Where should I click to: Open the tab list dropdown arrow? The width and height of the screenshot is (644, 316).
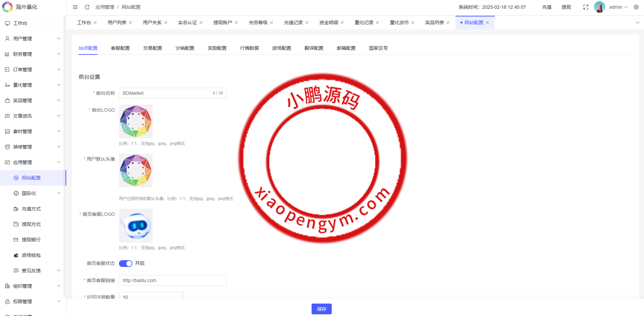pyautogui.click(x=637, y=23)
